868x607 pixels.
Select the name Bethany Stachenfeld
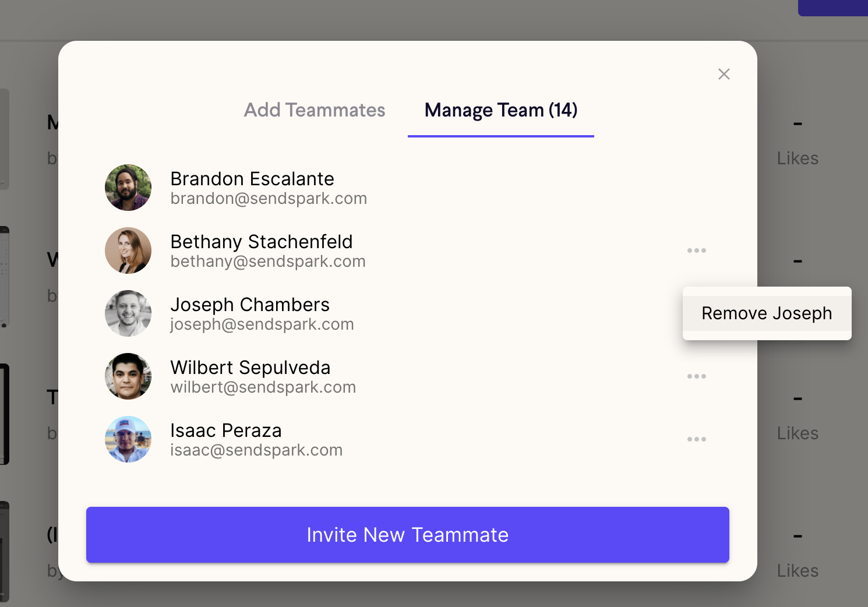pos(262,242)
